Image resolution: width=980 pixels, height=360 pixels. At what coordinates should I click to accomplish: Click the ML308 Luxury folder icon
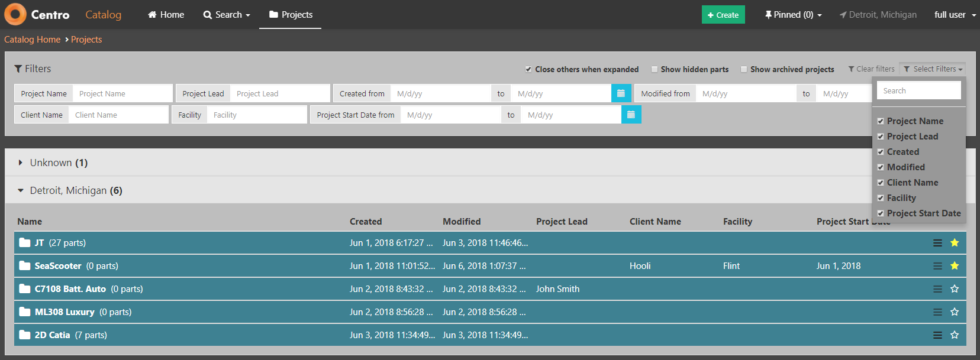coord(24,312)
